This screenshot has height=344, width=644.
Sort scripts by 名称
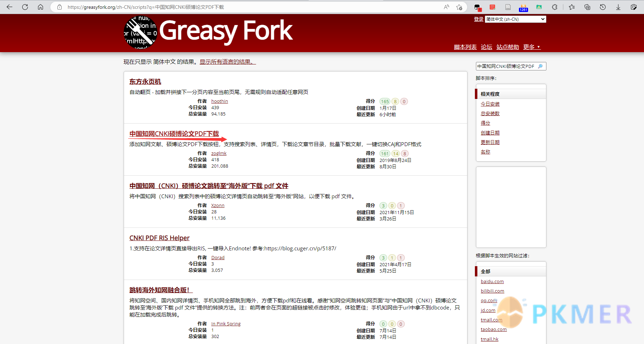pyautogui.click(x=485, y=152)
